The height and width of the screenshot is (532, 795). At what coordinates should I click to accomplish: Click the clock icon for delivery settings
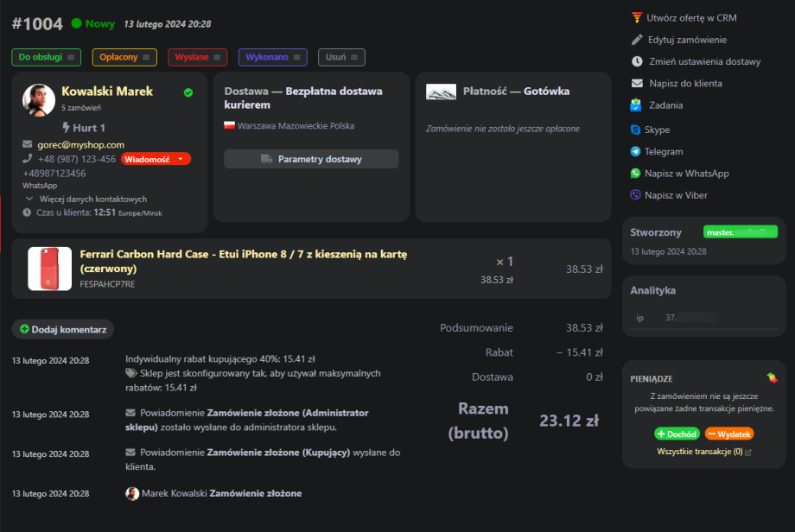637,61
